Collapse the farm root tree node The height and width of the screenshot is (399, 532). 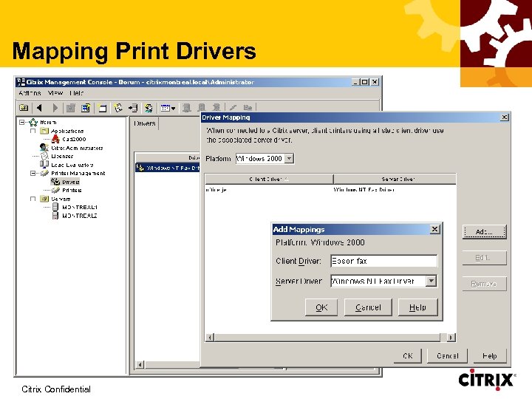coord(22,122)
